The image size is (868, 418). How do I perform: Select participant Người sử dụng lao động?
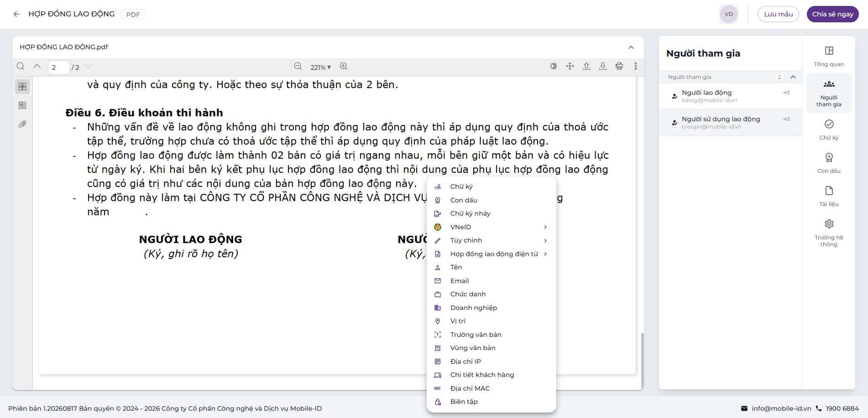point(730,123)
